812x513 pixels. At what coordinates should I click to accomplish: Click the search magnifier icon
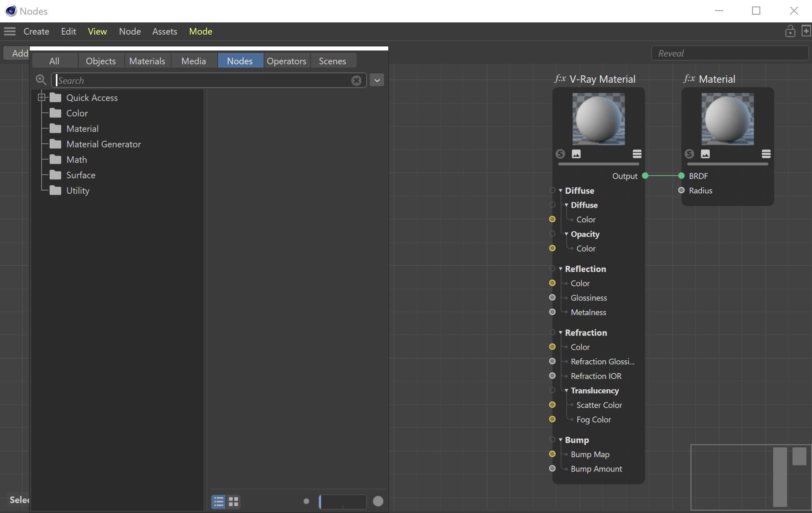point(41,80)
